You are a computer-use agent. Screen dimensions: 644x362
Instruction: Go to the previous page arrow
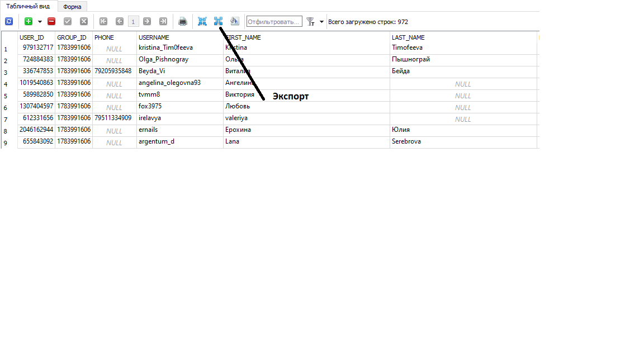click(119, 21)
